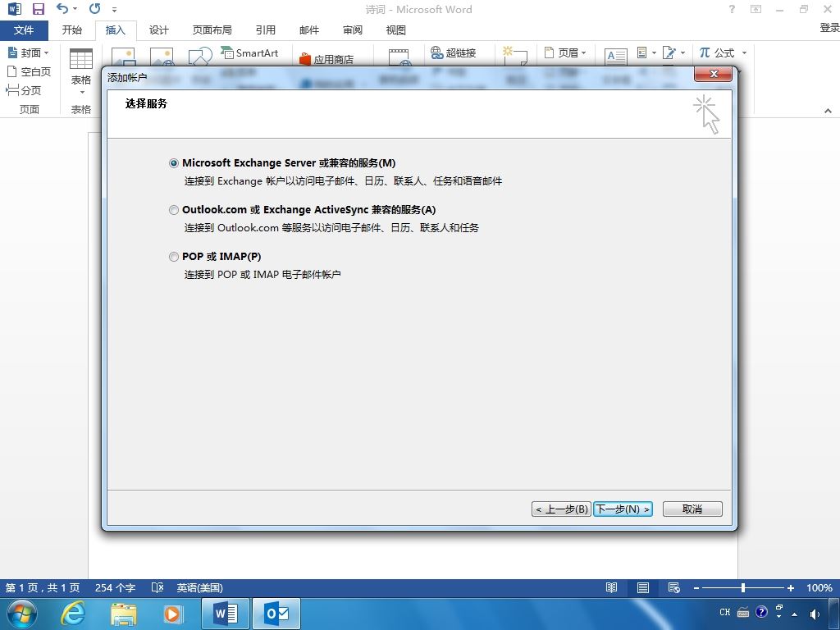Click the 英语(美国) language indicator
Viewport: 840px width, 630px height.
coord(199,587)
